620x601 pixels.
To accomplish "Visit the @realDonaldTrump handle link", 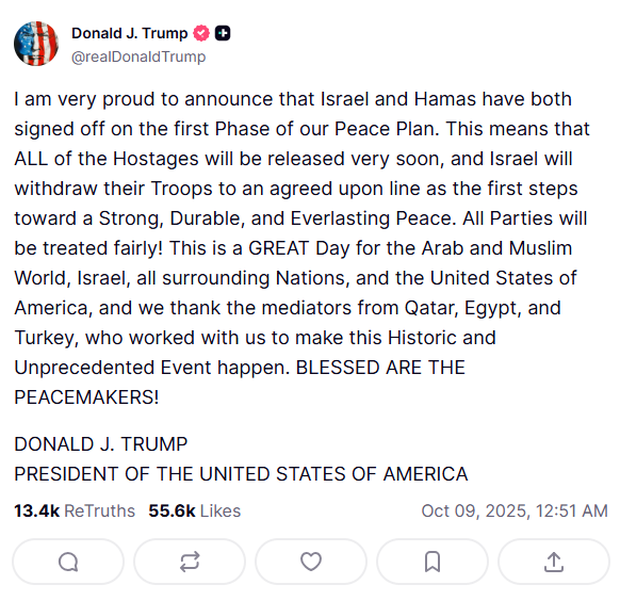I will [138, 57].
